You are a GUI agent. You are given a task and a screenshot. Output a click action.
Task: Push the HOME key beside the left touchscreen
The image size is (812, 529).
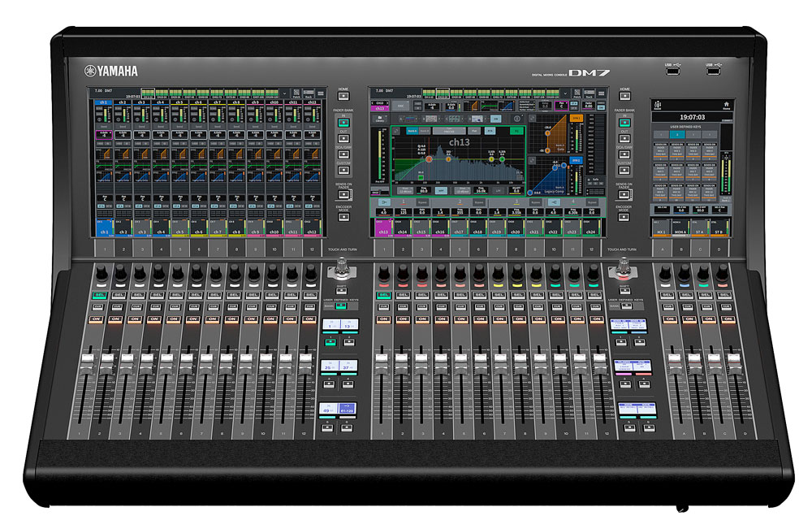(x=343, y=96)
